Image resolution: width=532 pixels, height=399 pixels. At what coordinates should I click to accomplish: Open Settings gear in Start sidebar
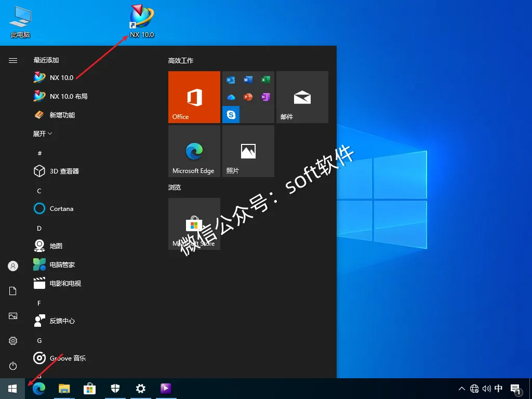[x=13, y=341]
